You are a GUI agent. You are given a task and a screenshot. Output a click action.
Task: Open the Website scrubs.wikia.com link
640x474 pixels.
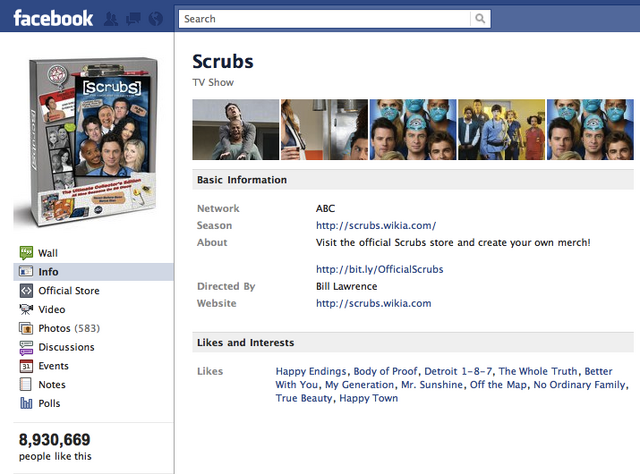[x=373, y=303]
